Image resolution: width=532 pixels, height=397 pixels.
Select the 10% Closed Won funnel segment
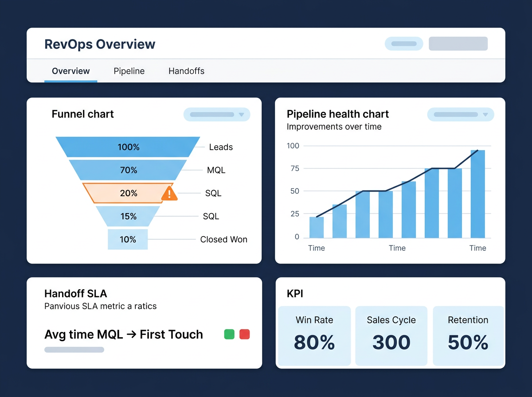[128, 239]
